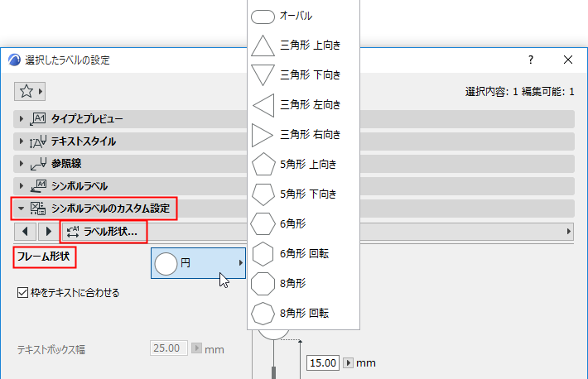588x379 pixels.
Task: Click the hexagon shape icon
Action: click(x=263, y=223)
